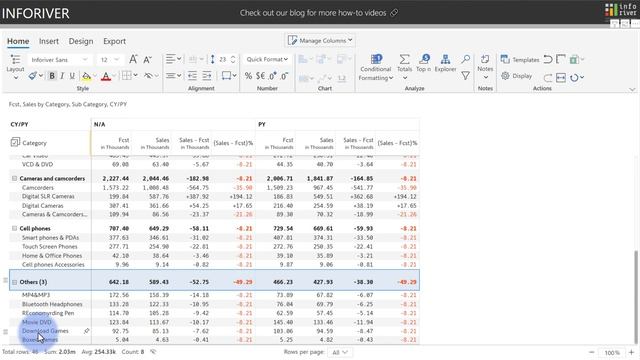Image resolution: width=640 pixels, height=360 pixels.
Task: Click the undo arrow icon
Action: click(x=548, y=60)
